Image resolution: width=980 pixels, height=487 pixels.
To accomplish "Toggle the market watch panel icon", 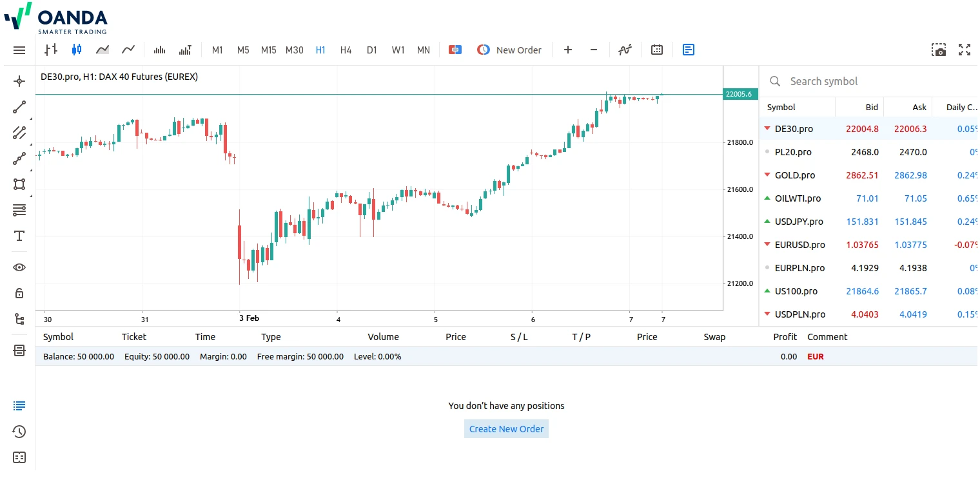I will (x=689, y=50).
